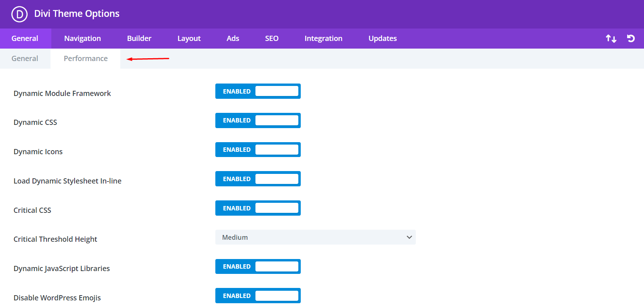Click the Critical CSS label
Image resolution: width=644 pixels, height=304 pixels.
[32, 210]
